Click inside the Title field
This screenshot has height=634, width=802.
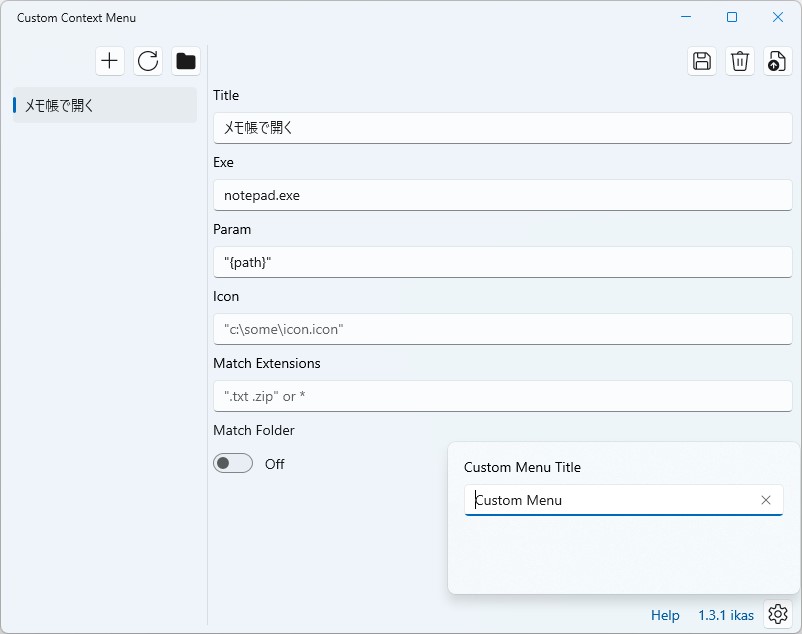[500, 128]
